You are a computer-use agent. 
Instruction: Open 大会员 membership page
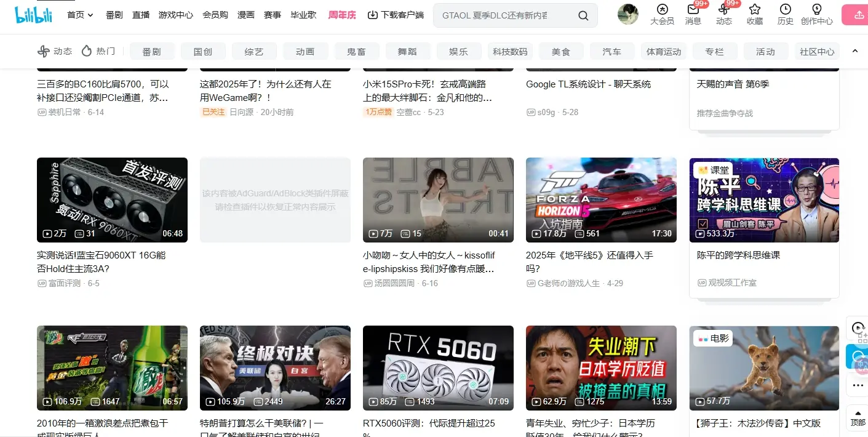pos(663,15)
